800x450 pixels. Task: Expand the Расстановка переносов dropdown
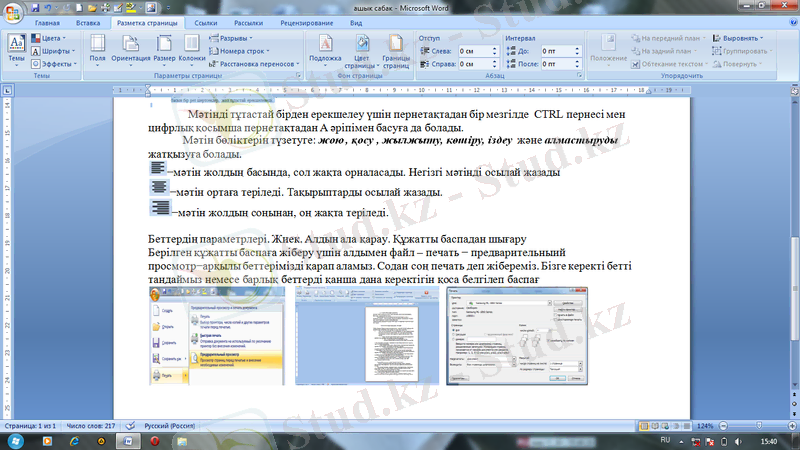pyautogui.click(x=257, y=63)
